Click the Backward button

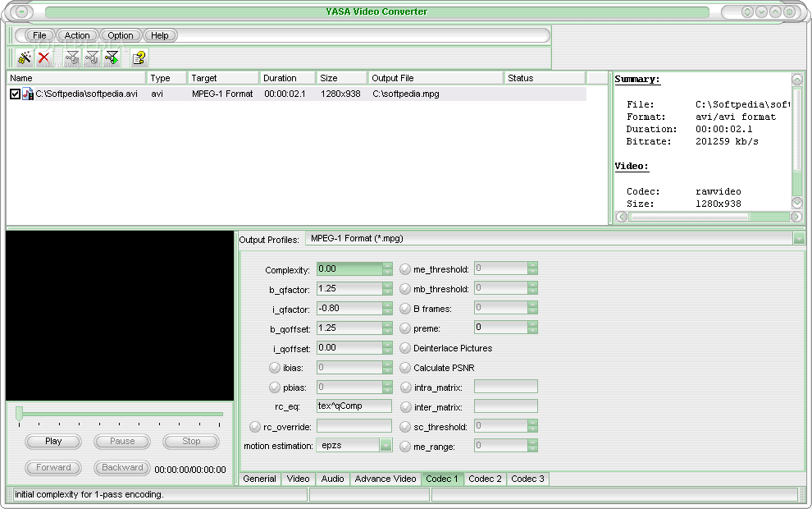pyautogui.click(x=122, y=467)
